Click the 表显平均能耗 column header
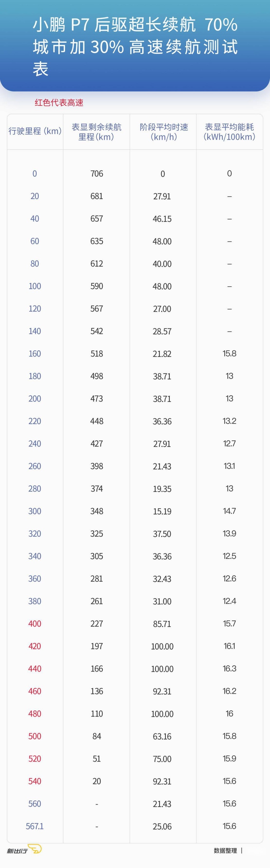The height and width of the screenshot is (868, 270). point(229,132)
